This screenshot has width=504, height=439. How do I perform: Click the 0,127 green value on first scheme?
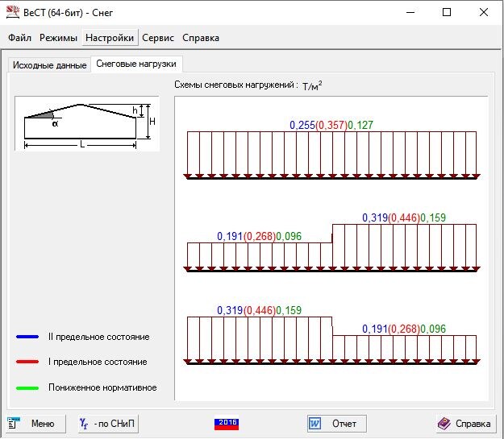[x=360, y=125]
